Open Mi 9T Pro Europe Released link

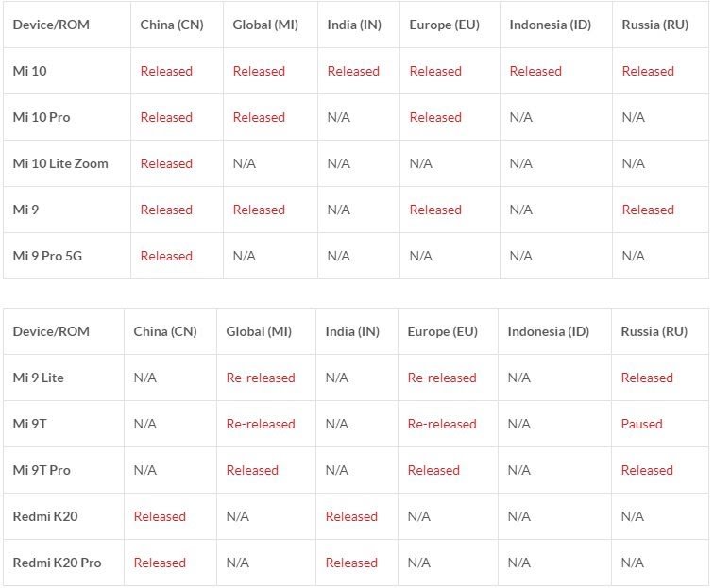click(x=433, y=470)
